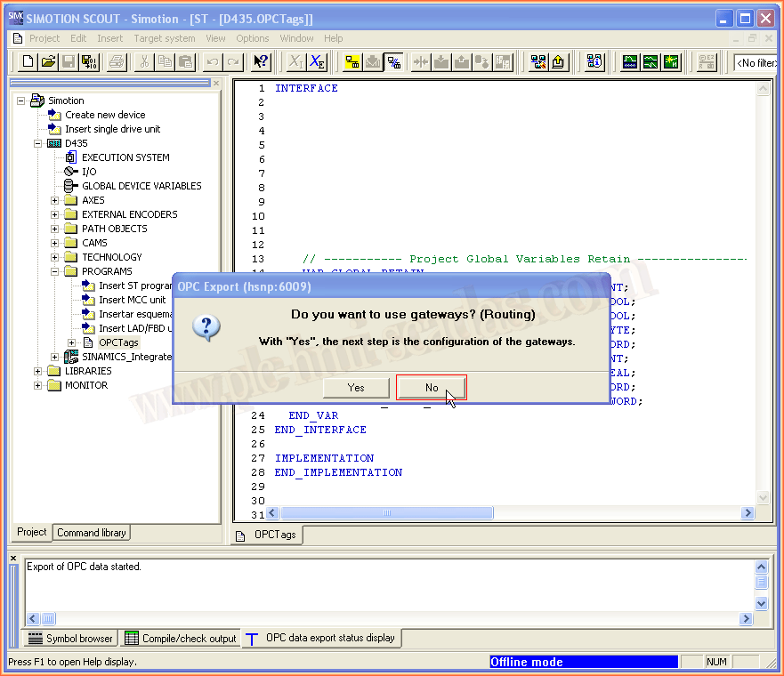Click the I/O icon in project tree
Viewport: 784px width, 676px height.
[x=71, y=172]
